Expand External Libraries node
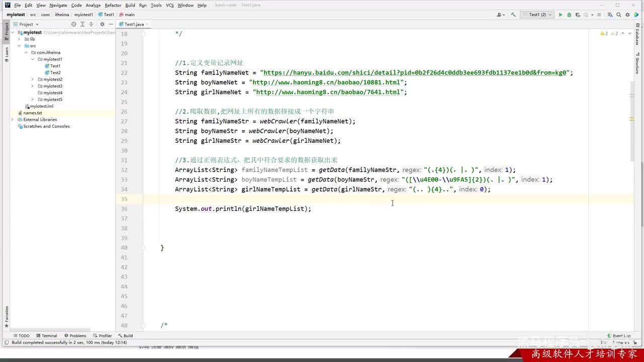Image resolution: width=644 pixels, height=362 pixels. (13, 120)
